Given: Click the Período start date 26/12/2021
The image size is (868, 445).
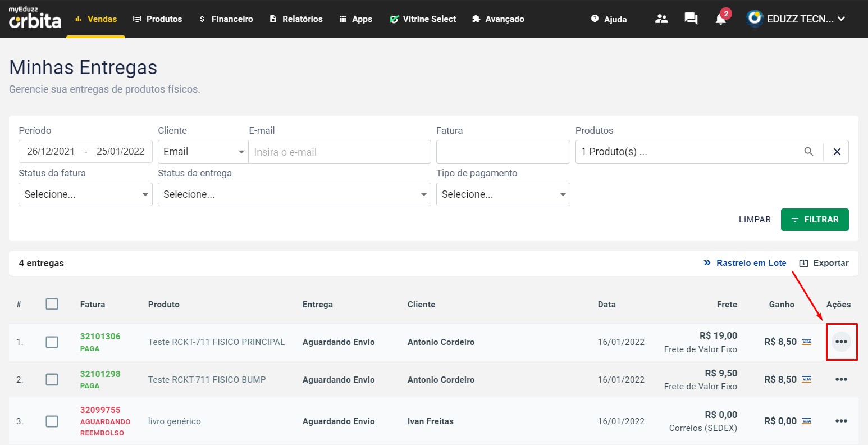Looking at the screenshot, I should 51,151.
